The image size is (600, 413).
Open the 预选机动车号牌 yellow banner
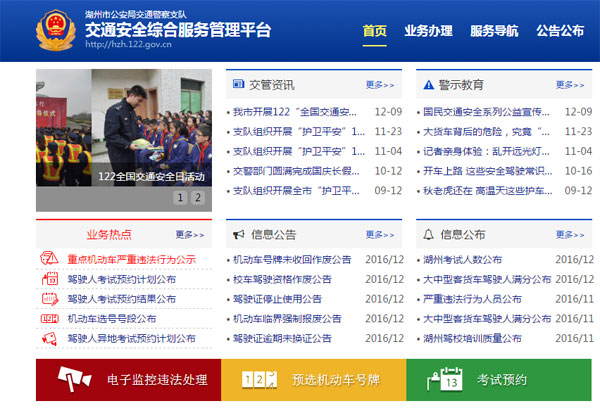[314, 380]
